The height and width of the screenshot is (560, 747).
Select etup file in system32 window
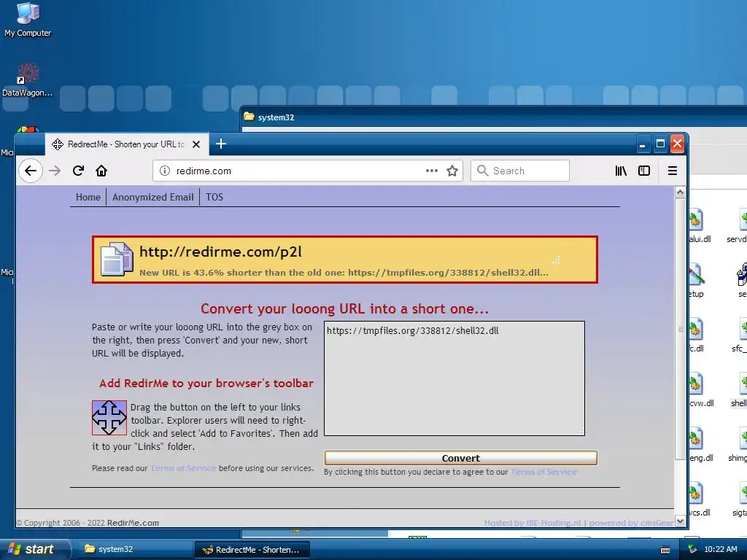click(x=696, y=281)
